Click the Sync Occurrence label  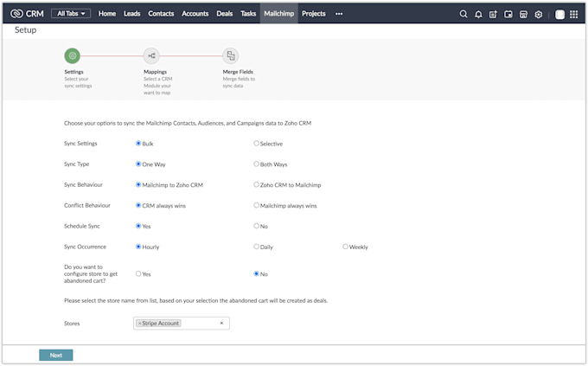[x=85, y=247]
